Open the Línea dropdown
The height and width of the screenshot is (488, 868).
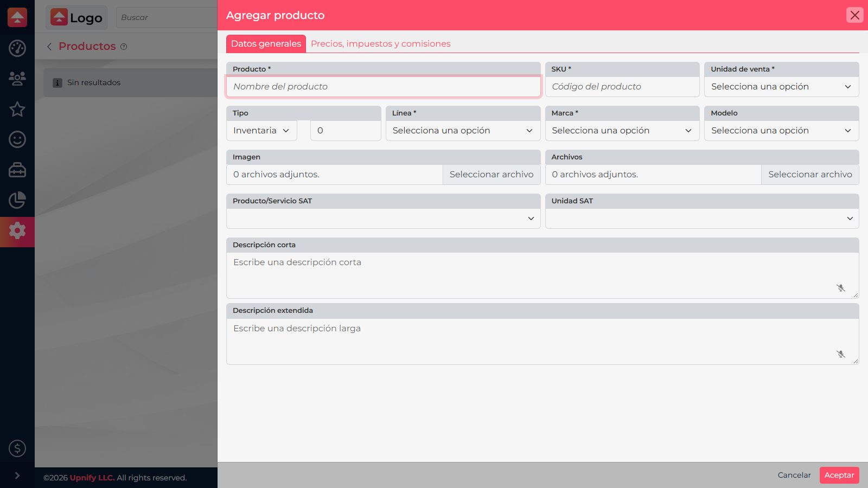click(x=463, y=131)
